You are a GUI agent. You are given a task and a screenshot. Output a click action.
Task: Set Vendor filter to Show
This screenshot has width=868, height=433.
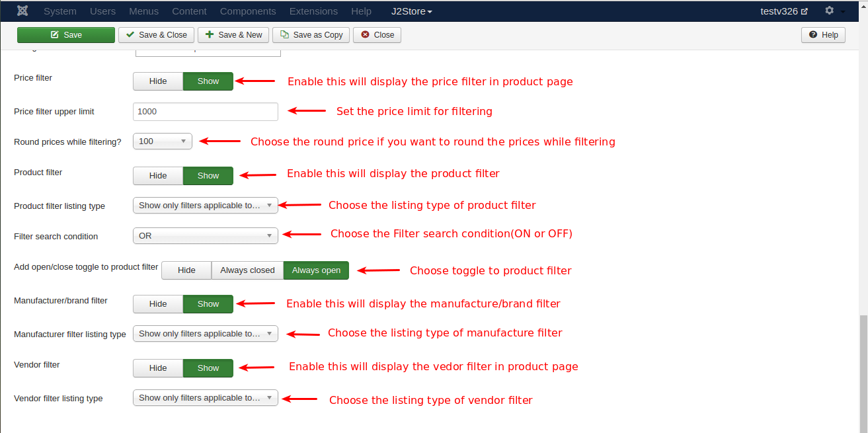208,368
